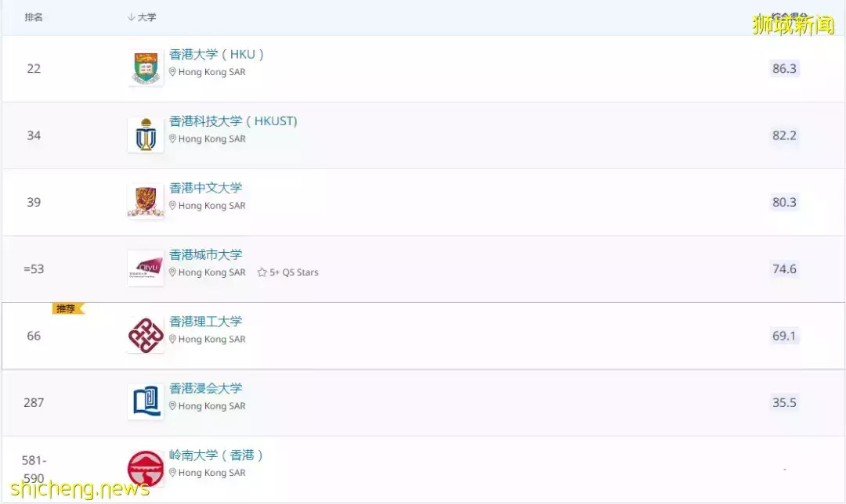Open the 香港理工大学 link

click(205, 322)
